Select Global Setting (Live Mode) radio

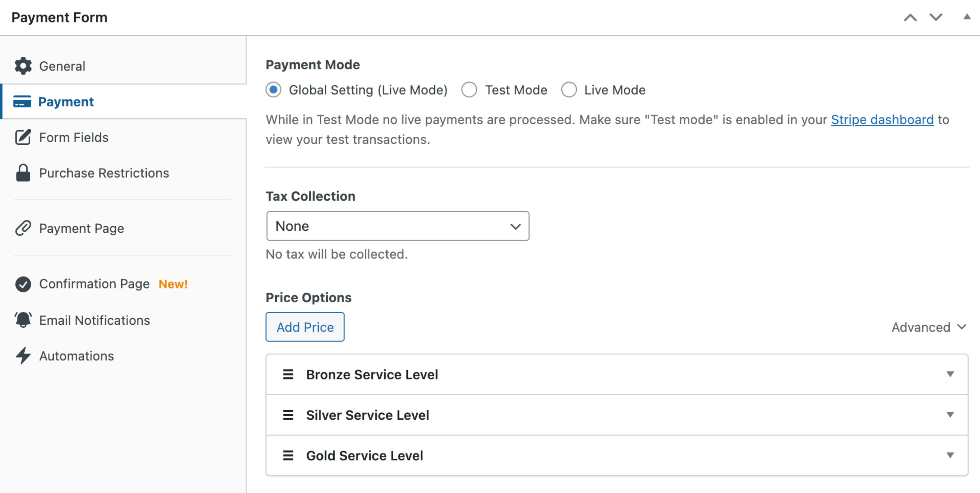click(273, 90)
